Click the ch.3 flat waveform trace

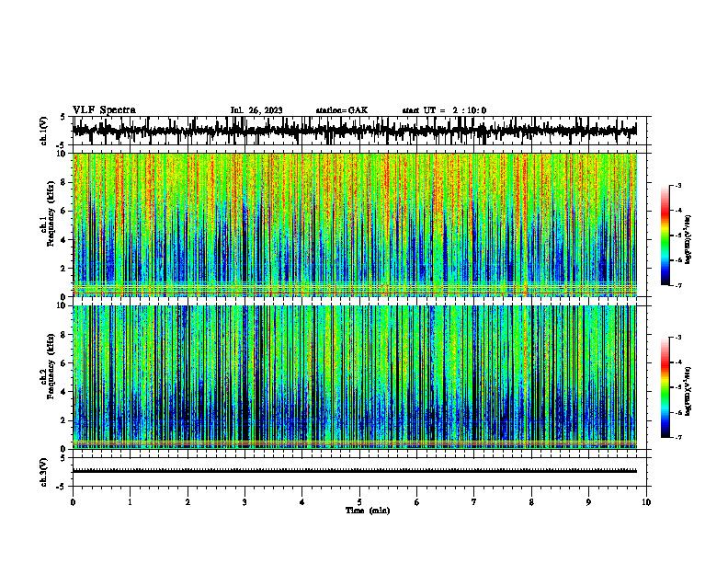354,471
